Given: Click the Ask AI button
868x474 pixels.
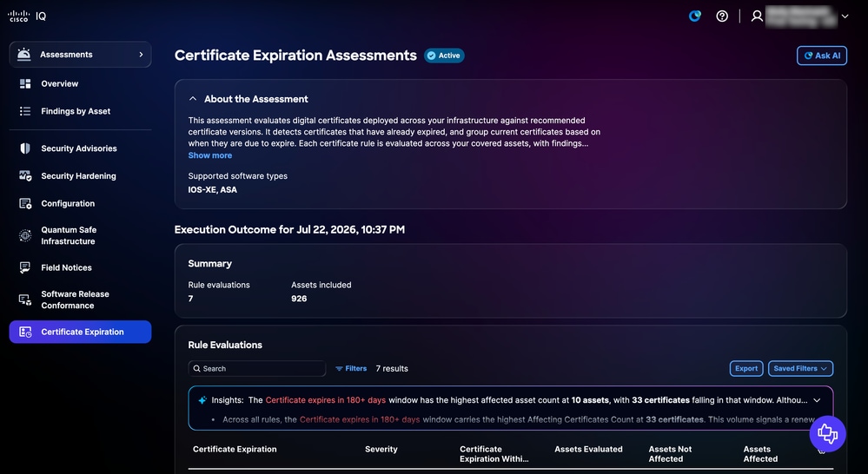Looking at the screenshot, I should (x=821, y=56).
